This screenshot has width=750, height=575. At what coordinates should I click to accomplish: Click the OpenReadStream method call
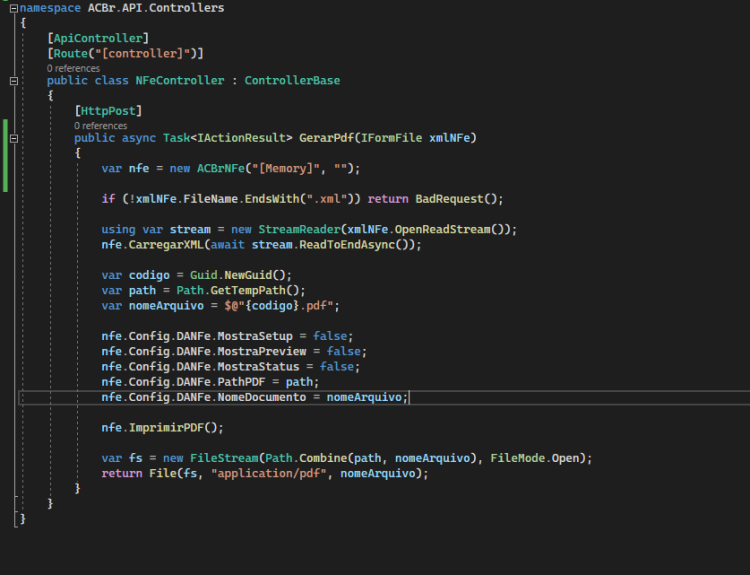click(x=442, y=230)
